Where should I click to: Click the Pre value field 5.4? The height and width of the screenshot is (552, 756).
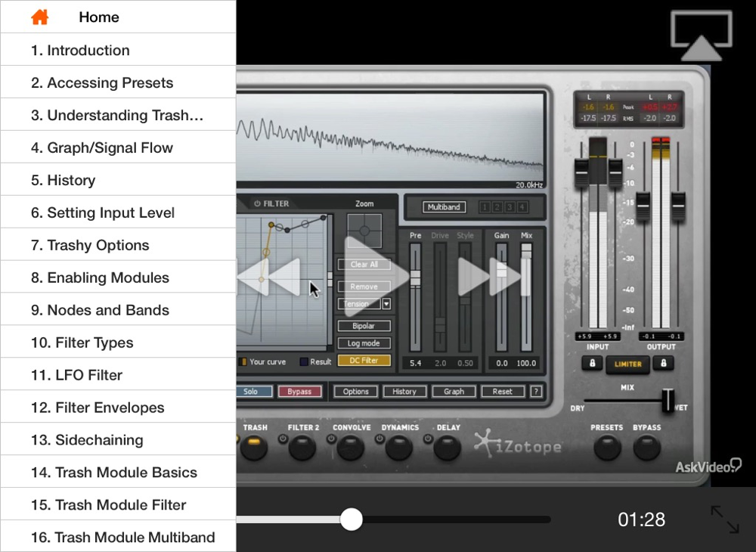click(x=416, y=363)
